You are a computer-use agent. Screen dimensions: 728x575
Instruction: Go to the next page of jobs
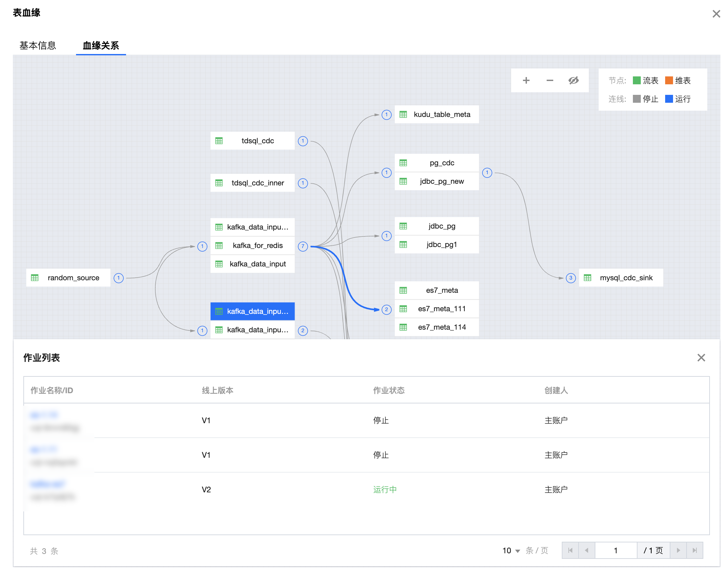678,550
